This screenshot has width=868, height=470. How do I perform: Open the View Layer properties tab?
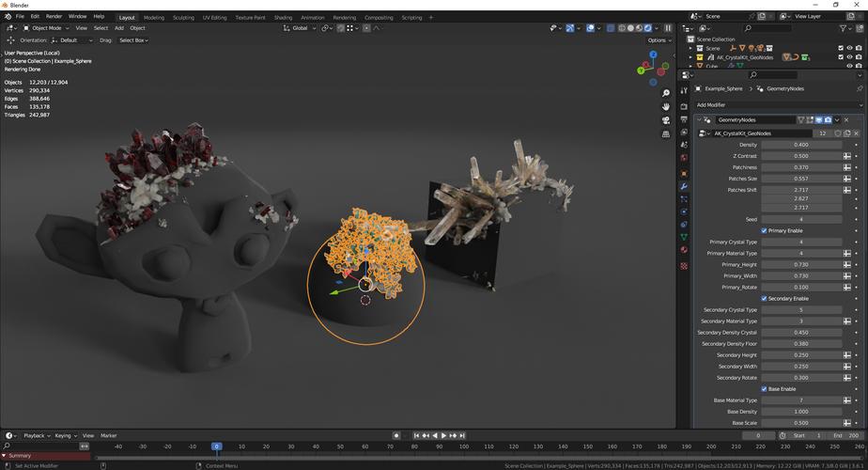684,132
